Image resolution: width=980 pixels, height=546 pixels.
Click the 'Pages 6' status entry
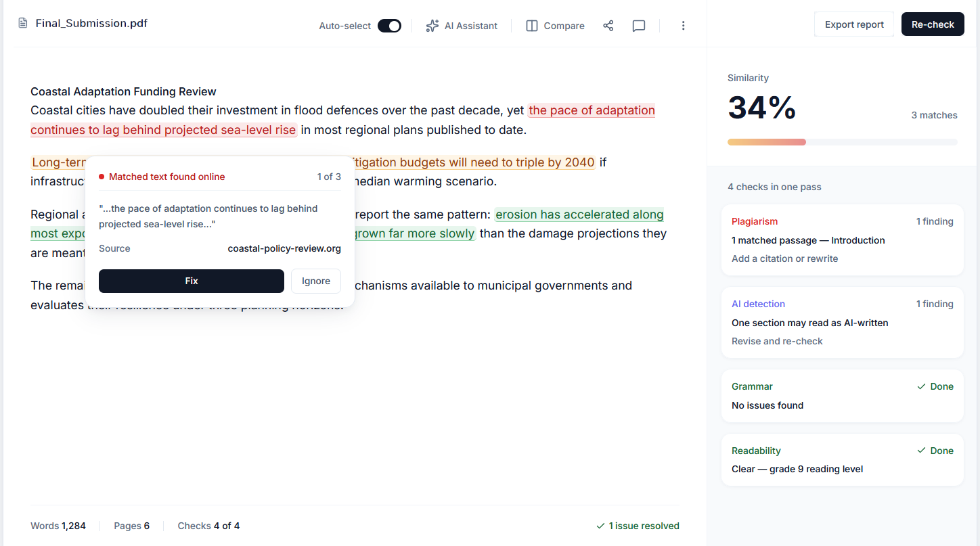coord(131,526)
